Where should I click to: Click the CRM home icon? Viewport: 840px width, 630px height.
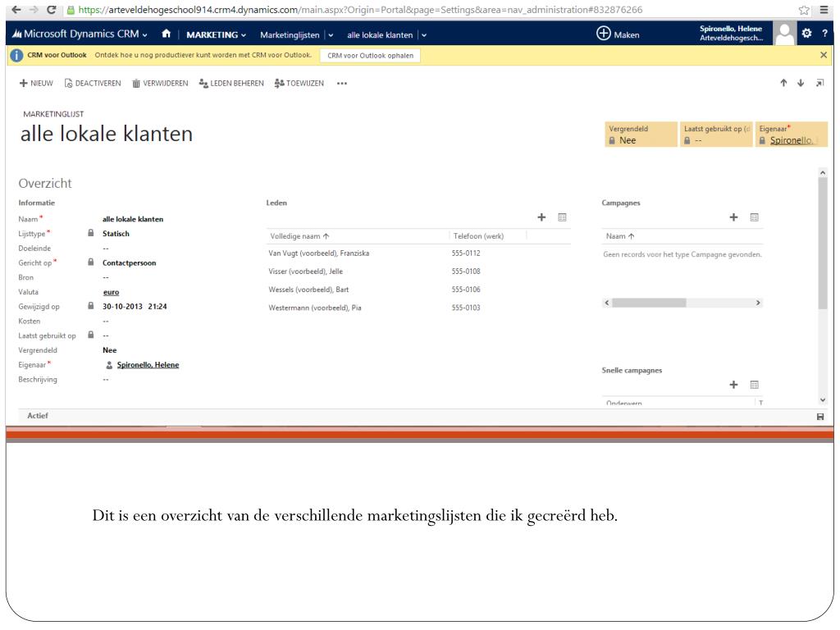pos(167,34)
